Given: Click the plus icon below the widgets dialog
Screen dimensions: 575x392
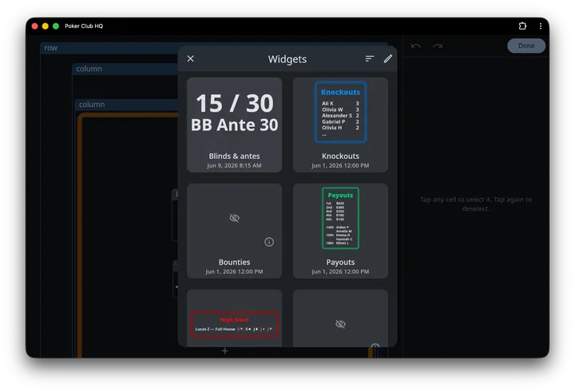Looking at the screenshot, I should [x=225, y=351].
